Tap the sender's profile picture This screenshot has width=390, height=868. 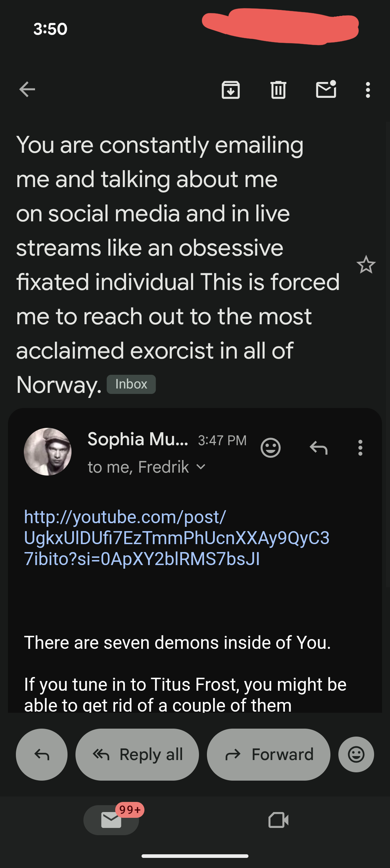point(48,452)
